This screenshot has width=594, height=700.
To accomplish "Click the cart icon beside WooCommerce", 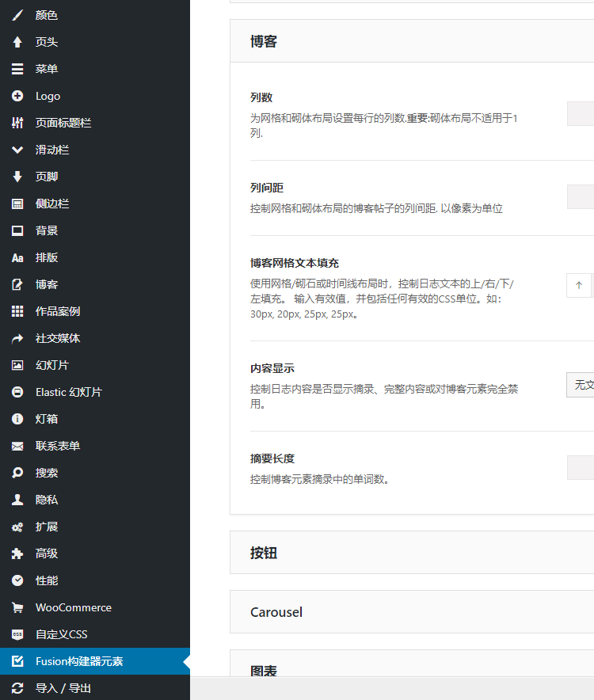I will tap(17, 607).
